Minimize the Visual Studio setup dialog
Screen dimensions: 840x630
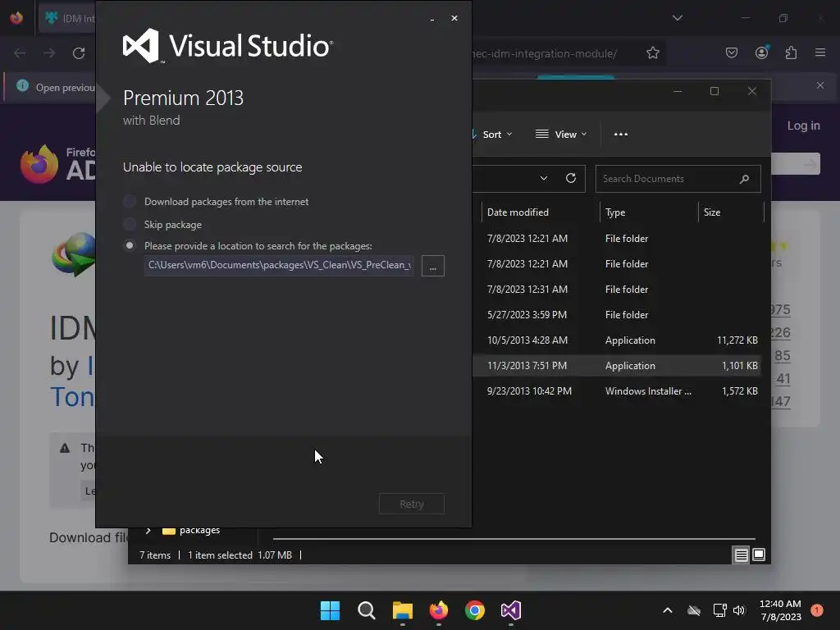click(431, 19)
